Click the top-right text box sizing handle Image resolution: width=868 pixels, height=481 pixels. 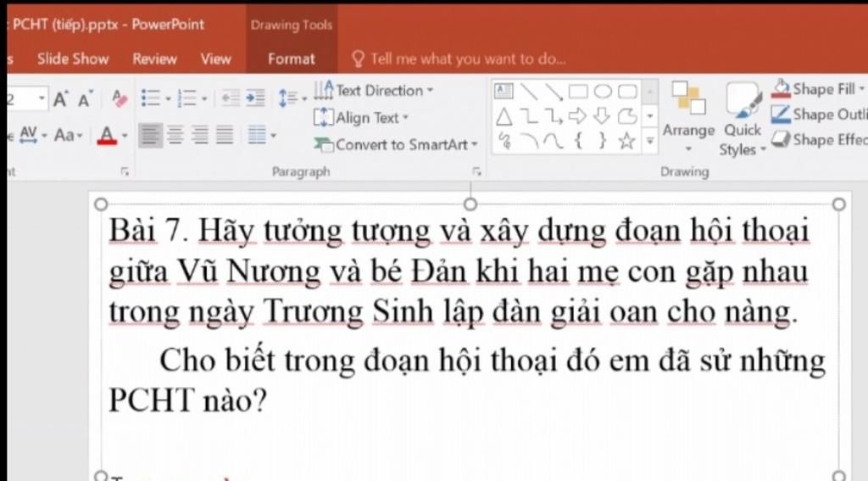838,204
